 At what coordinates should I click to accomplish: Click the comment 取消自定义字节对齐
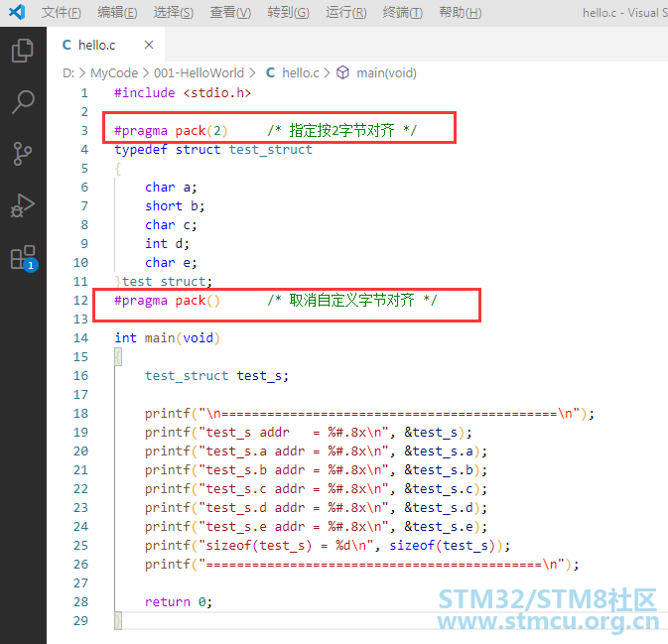[352, 301]
